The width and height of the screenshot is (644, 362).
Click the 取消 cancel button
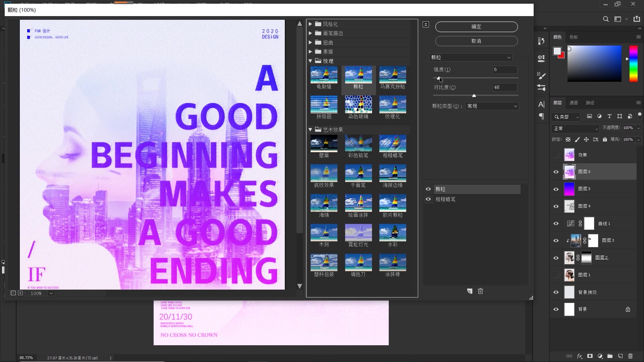pos(476,41)
